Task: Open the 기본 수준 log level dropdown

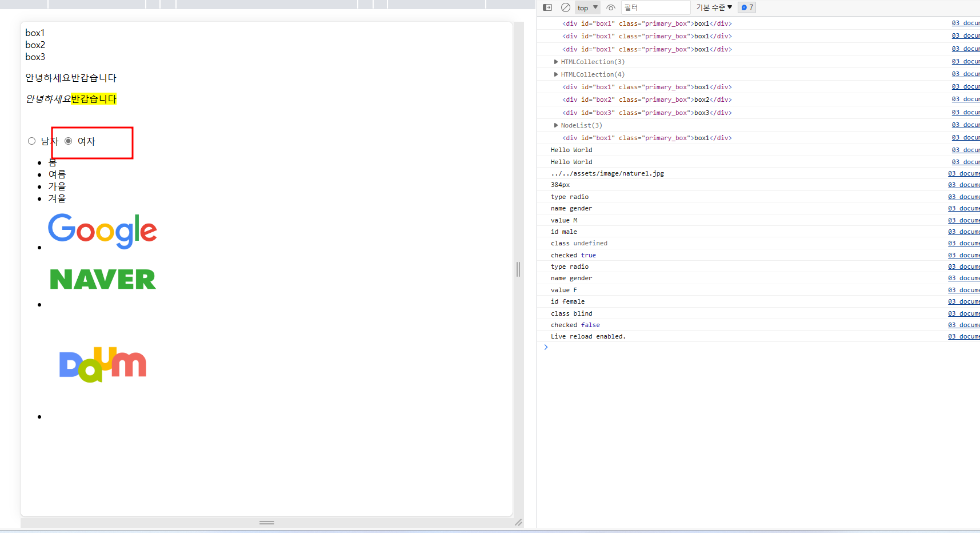Action: pos(714,7)
